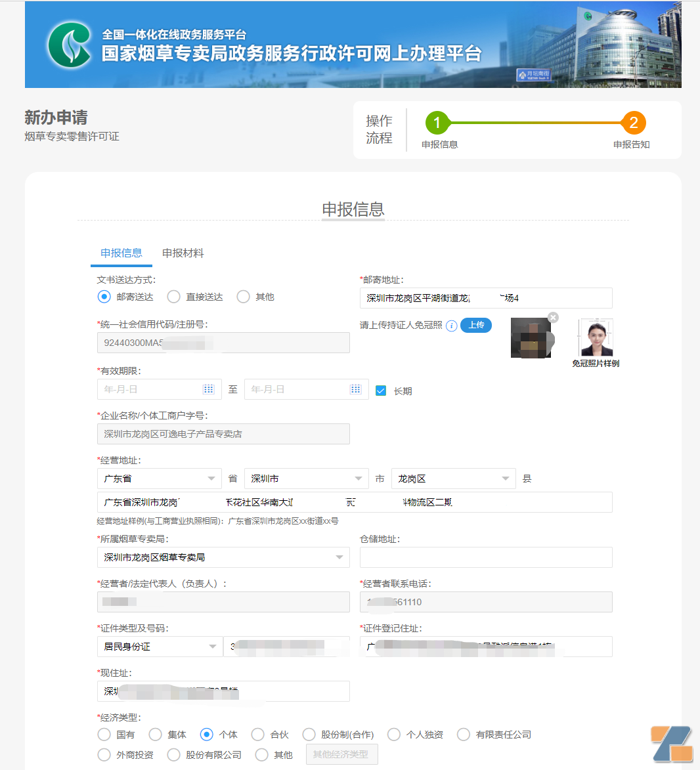
Task: Switch to the 申报材料 tab
Action: (x=183, y=253)
